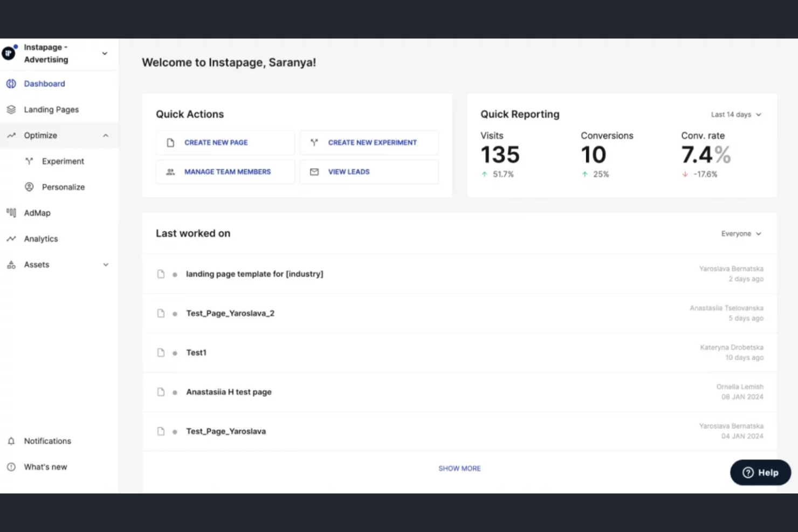Select Optimize in the sidebar menu
This screenshot has width=798, height=532.
40,135
